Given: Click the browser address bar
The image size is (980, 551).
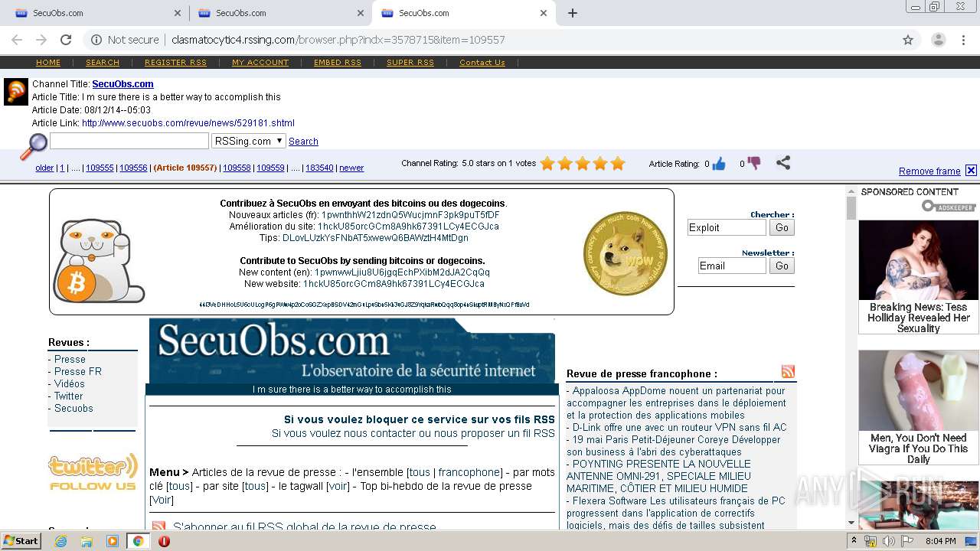Looking at the screenshot, I should 490,40.
